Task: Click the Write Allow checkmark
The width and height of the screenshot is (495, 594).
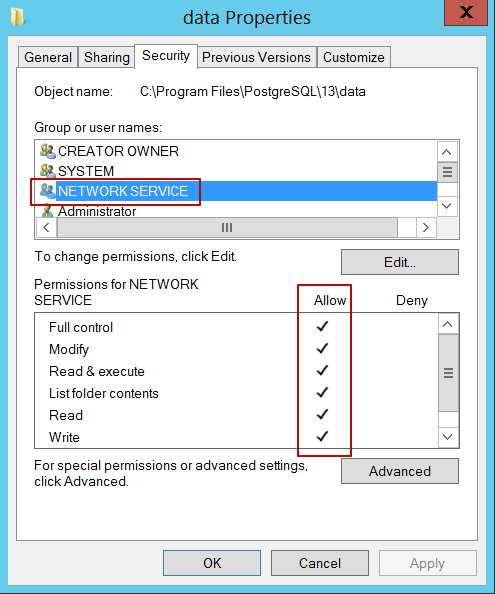Action: coord(322,436)
